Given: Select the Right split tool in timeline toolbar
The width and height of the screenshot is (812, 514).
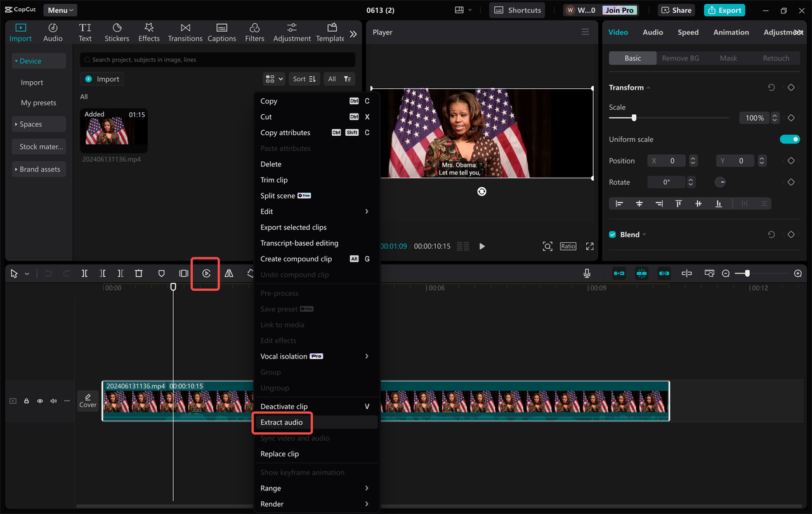Looking at the screenshot, I should pyautogui.click(x=120, y=273).
